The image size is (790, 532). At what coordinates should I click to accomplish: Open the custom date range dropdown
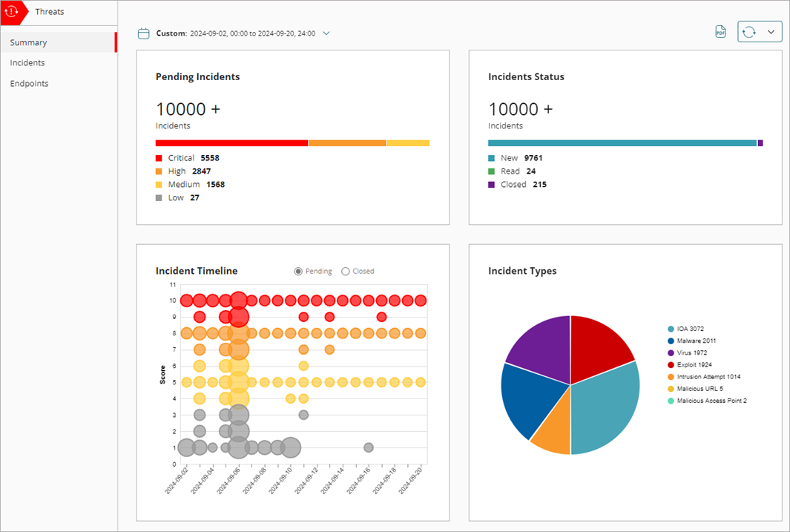pos(326,33)
